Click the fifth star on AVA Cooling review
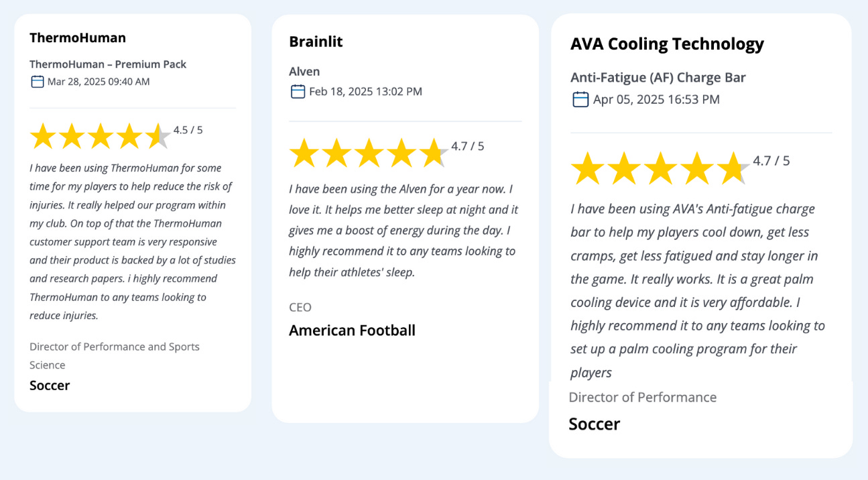Image resolution: width=868 pixels, height=480 pixels. 733,168
